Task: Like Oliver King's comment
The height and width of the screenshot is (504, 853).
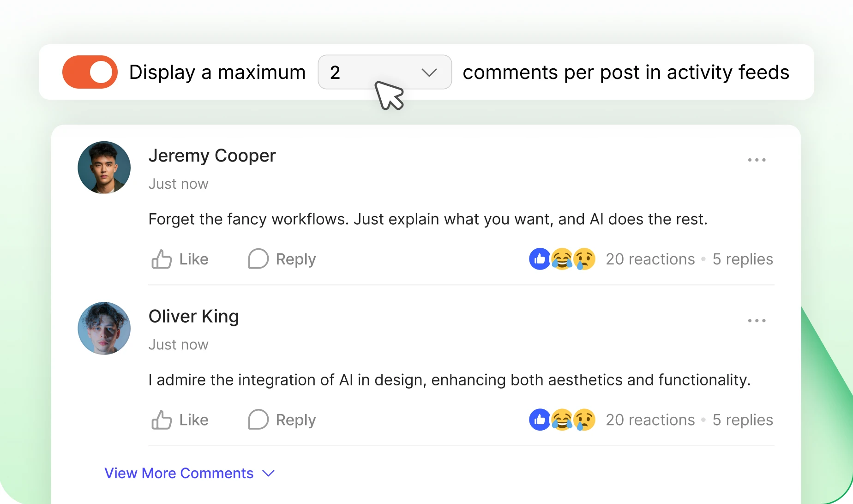Action: coord(180,420)
